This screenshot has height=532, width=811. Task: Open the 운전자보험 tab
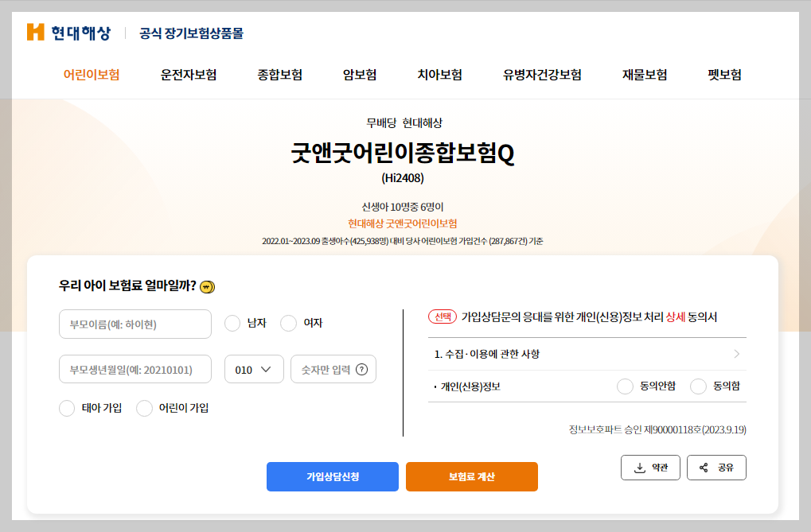(x=189, y=75)
